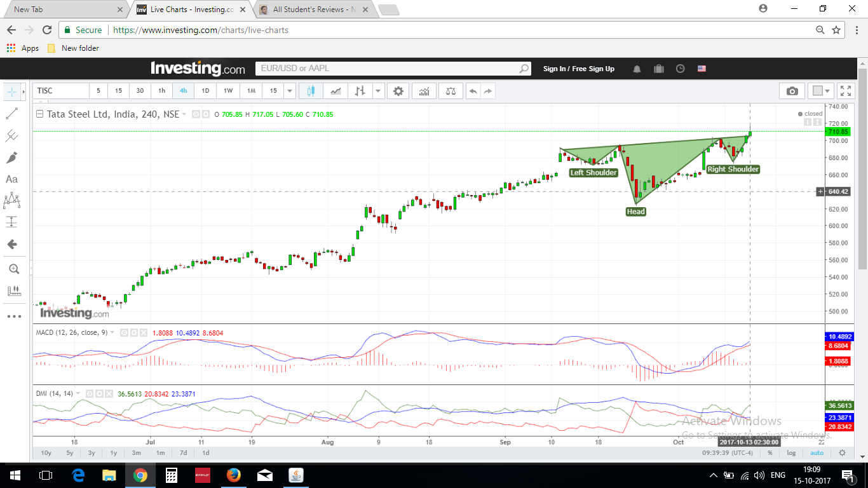Toggle percent scale mode
The image size is (868, 488).
pos(770,453)
